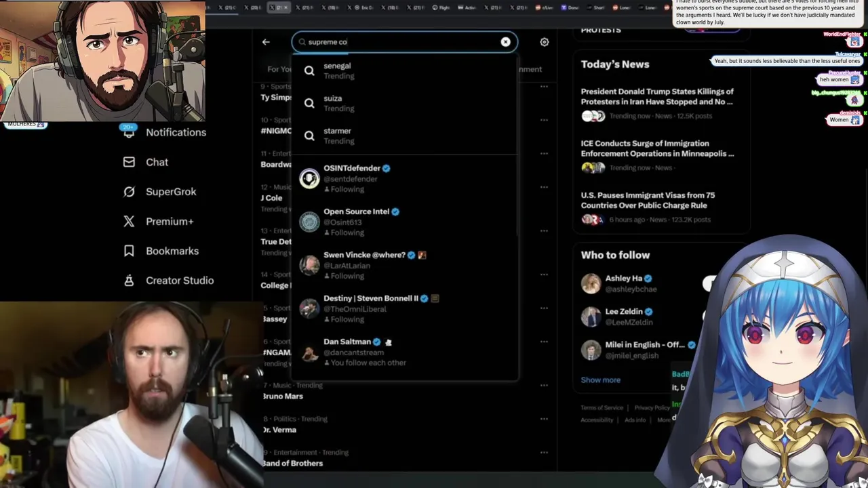Click the Chat envelope icon
The image size is (868, 488).
(x=129, y=162)
